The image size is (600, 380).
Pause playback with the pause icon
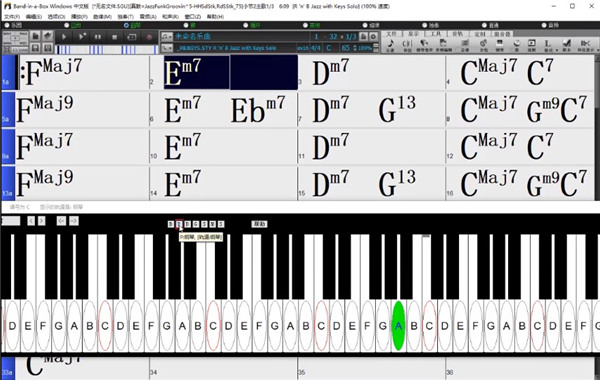click(98, 37)
